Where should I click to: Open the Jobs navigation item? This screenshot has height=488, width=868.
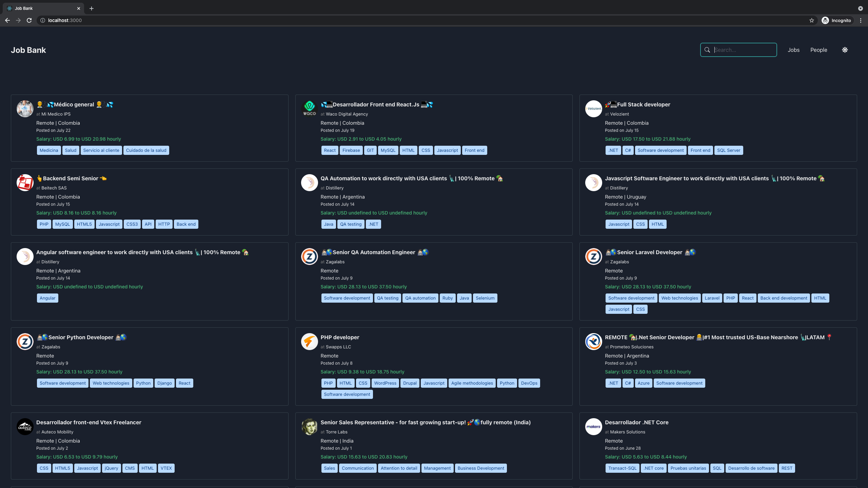pos(793,50)
